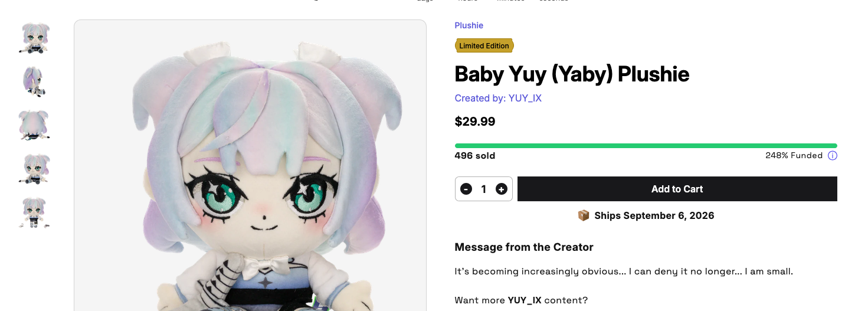
Task: Click the Ships September 6, 2026 text
Action: point(654,215)
